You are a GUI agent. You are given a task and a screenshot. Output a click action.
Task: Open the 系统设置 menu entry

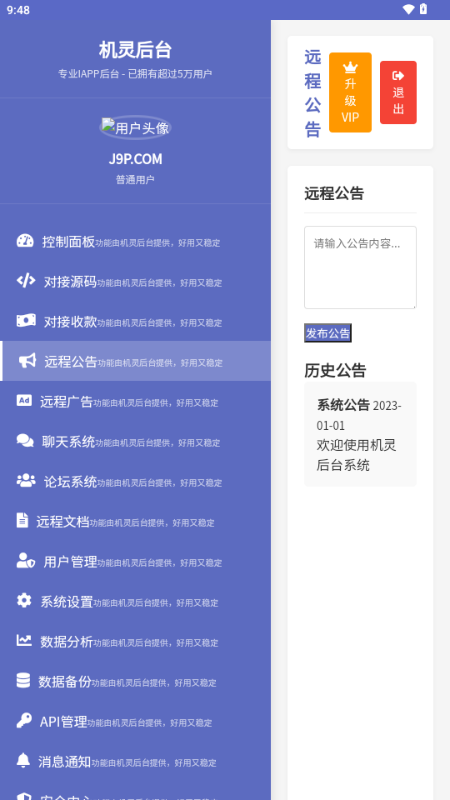pyautogui.click(x=135, y=601)
